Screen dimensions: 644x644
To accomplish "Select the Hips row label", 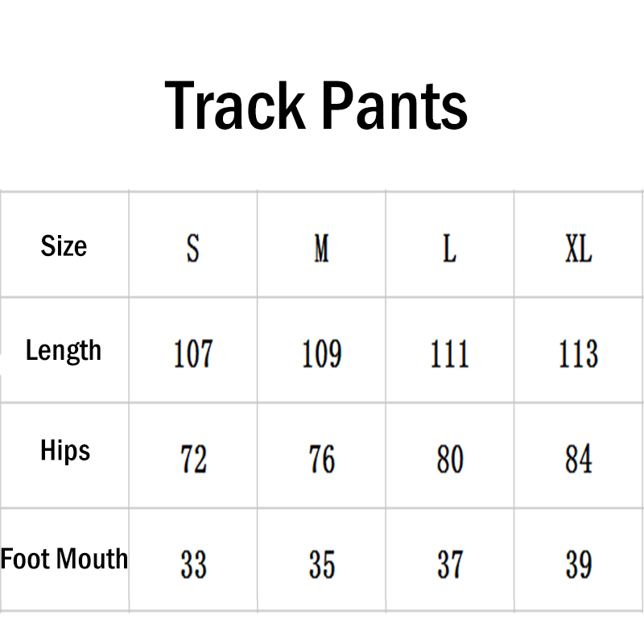I will (65, 451).
